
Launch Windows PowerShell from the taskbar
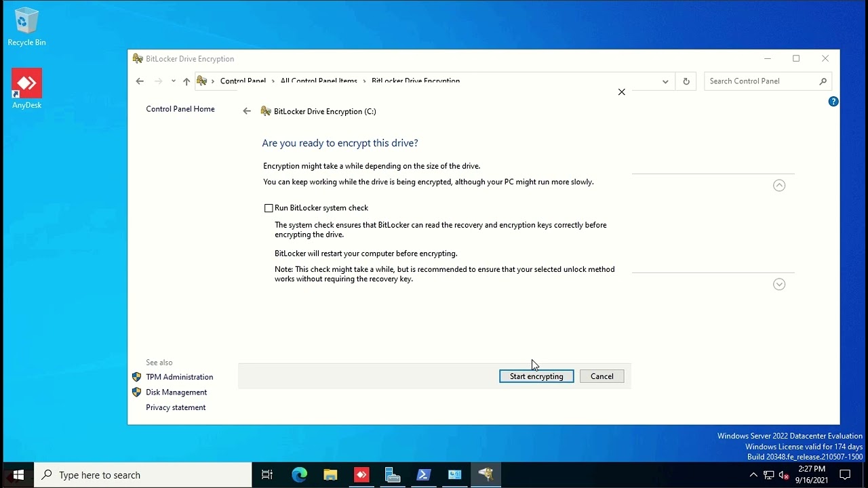coord(424,475)
